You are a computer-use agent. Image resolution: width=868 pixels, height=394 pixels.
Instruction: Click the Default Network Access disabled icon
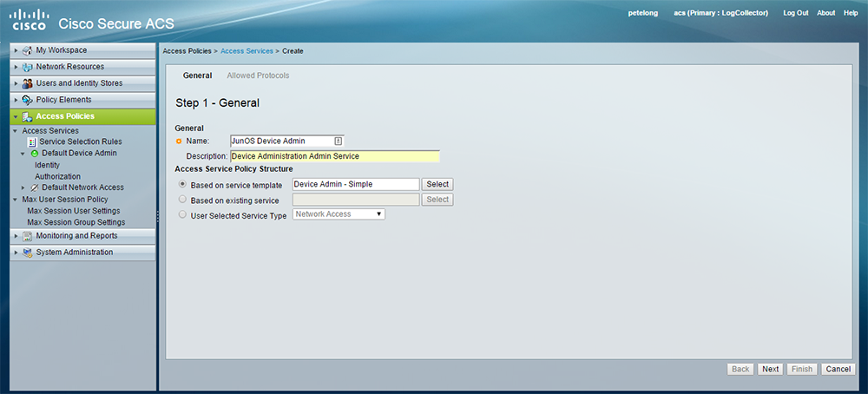[x=35, y=187]
